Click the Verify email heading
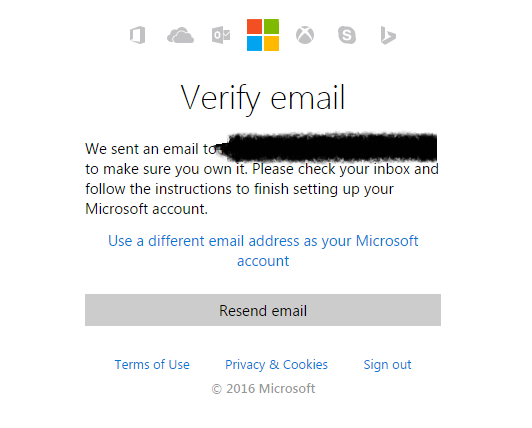Viewport: 532px width, 428px height. pyautogui.click(x=263, y=98)
